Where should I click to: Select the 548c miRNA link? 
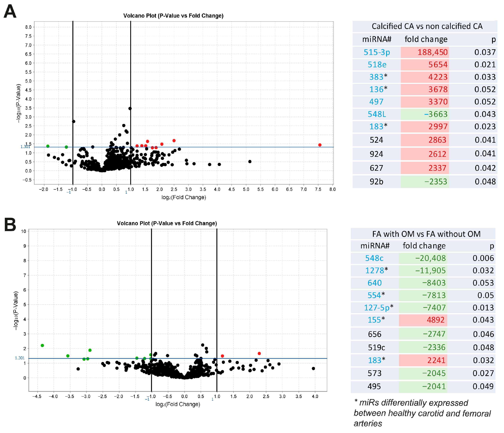click(374, 258)
